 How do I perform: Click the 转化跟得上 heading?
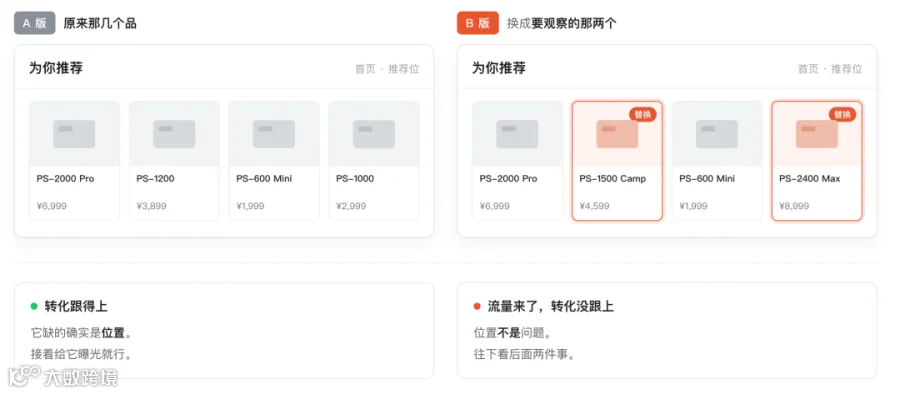76,306
